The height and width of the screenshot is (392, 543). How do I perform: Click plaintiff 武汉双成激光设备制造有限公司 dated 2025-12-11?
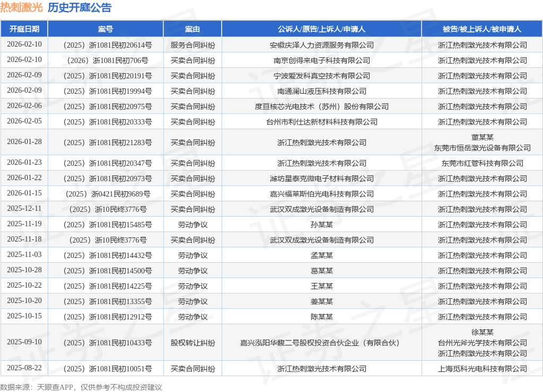click(322, 209)
